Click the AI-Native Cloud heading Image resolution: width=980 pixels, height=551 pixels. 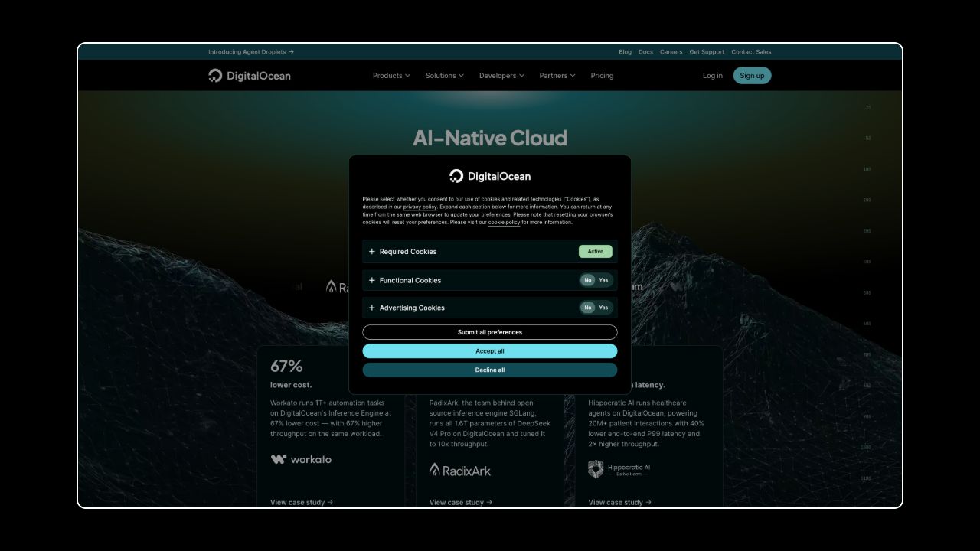point(490,138)
